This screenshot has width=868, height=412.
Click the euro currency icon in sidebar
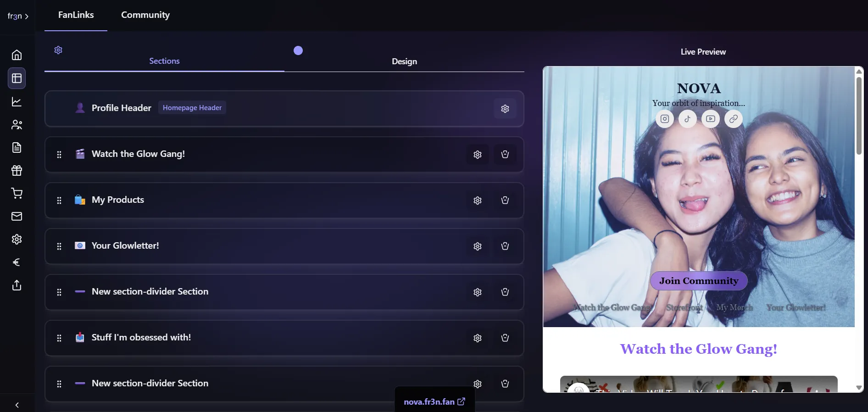(17, 262)
